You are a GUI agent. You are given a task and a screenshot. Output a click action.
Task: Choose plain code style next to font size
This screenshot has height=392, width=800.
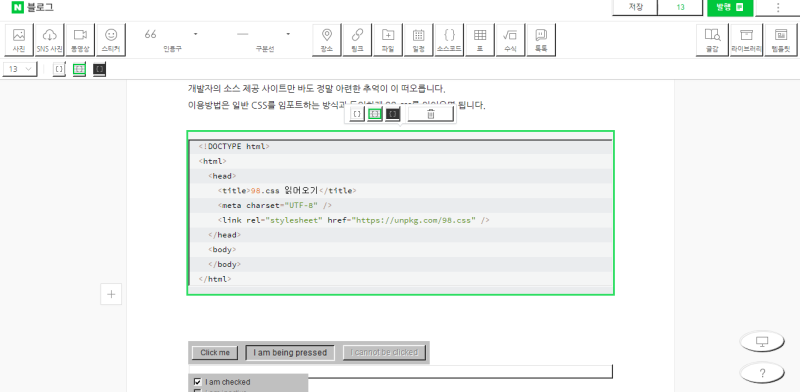(x=59, y=69)
